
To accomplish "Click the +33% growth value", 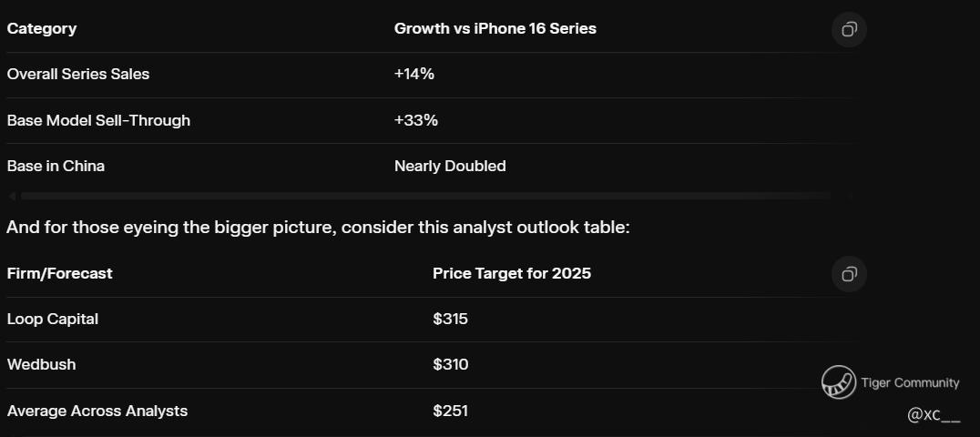I will click(x=415, y=120).
